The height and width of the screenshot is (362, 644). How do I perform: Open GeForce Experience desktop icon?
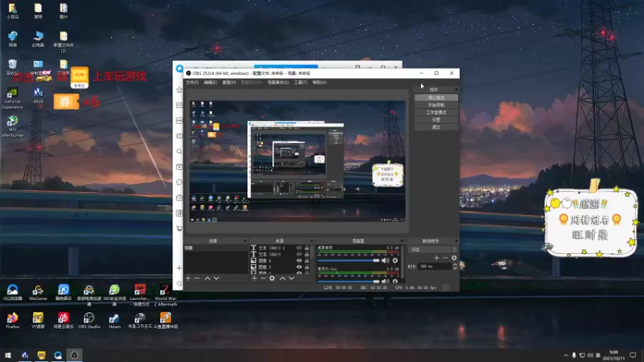[x=12, y=98]
